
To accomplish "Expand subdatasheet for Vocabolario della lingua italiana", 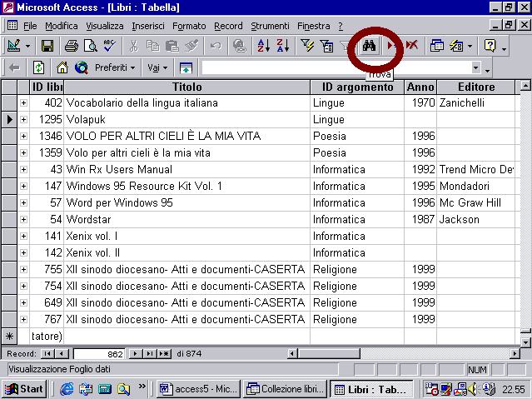I will point(23,103).
